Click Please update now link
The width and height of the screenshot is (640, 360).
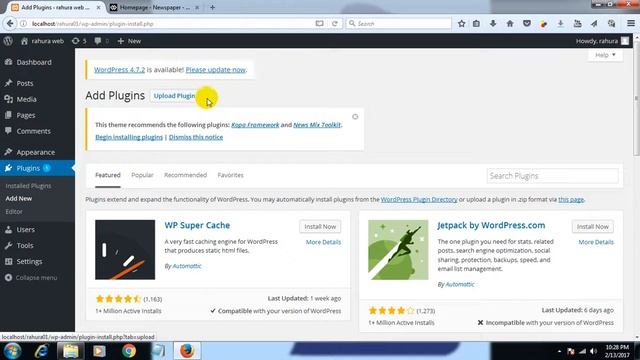point(216,70)
